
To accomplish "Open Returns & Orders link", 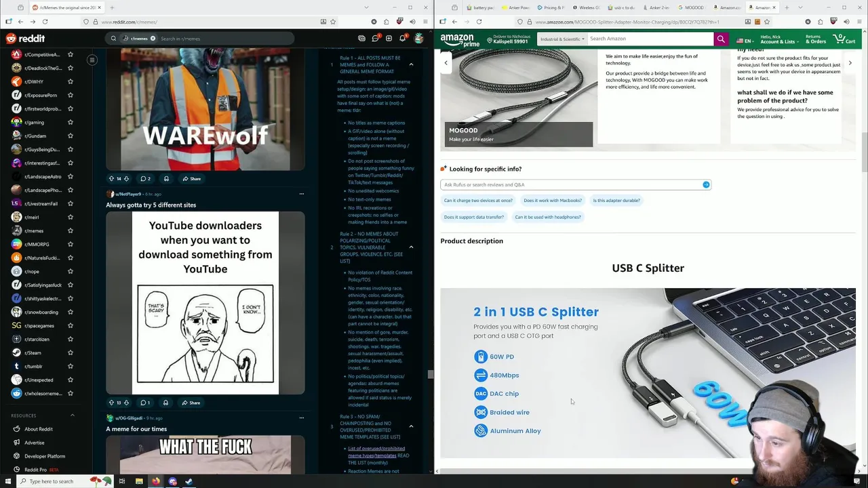I will [815, 39].
